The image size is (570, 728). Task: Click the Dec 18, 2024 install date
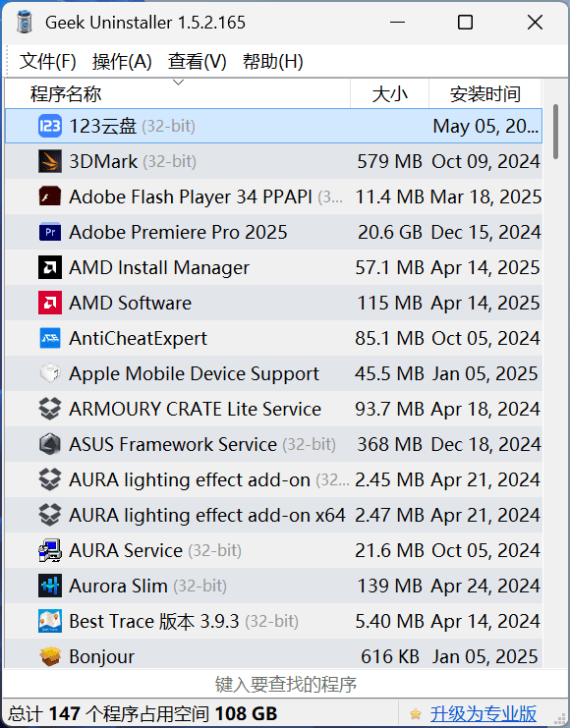(x=485, y=445)
